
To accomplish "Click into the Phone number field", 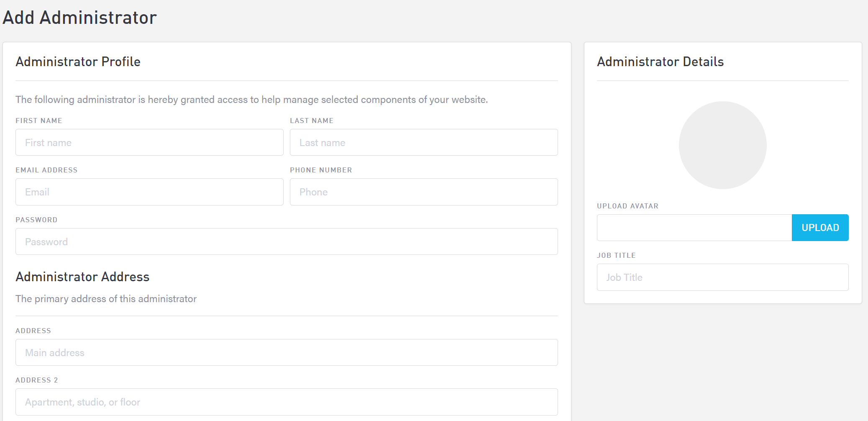I will [423, 192].
